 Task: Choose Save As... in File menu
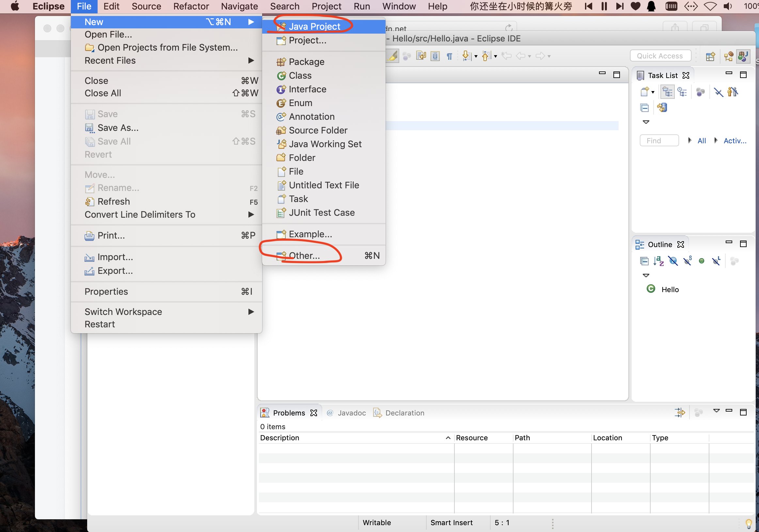pyautogui.click(x=166, y=128)
